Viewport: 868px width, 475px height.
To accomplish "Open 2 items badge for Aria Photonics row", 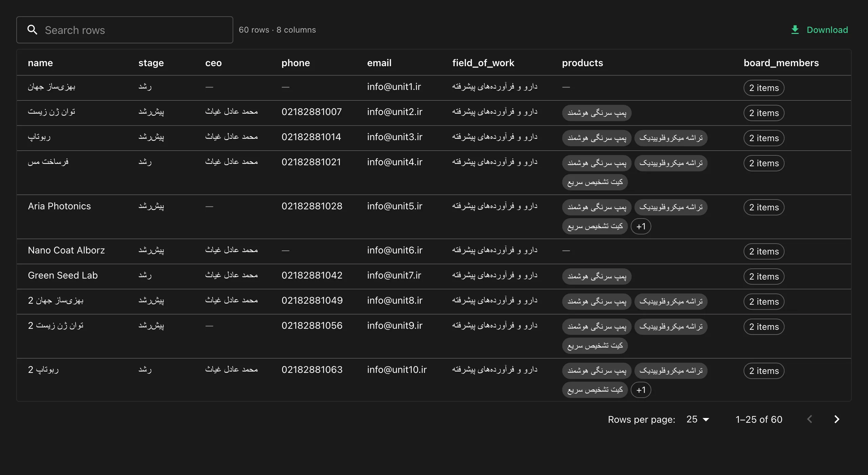I will (764, 207).
